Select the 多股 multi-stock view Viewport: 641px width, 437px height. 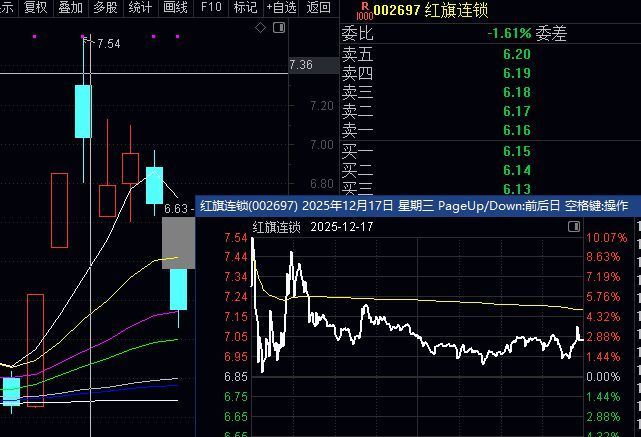point(105,7)
